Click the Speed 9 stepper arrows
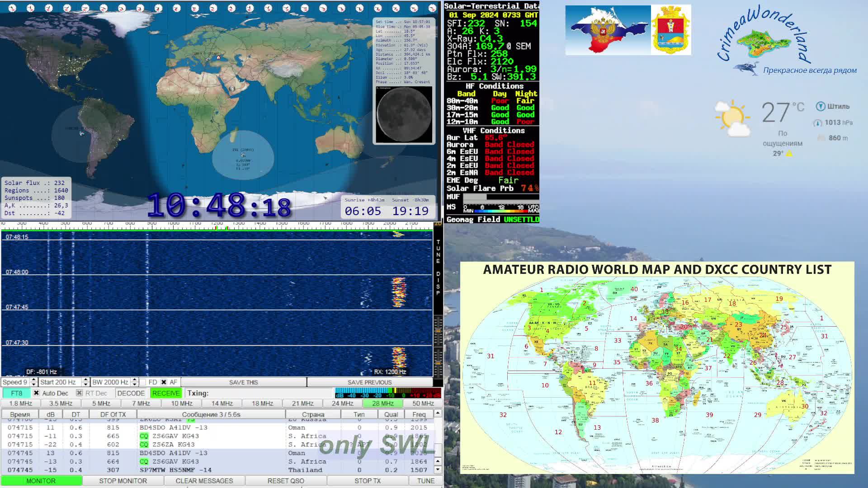The width and height of the screenshot is (868, 488). click(33, 382)
